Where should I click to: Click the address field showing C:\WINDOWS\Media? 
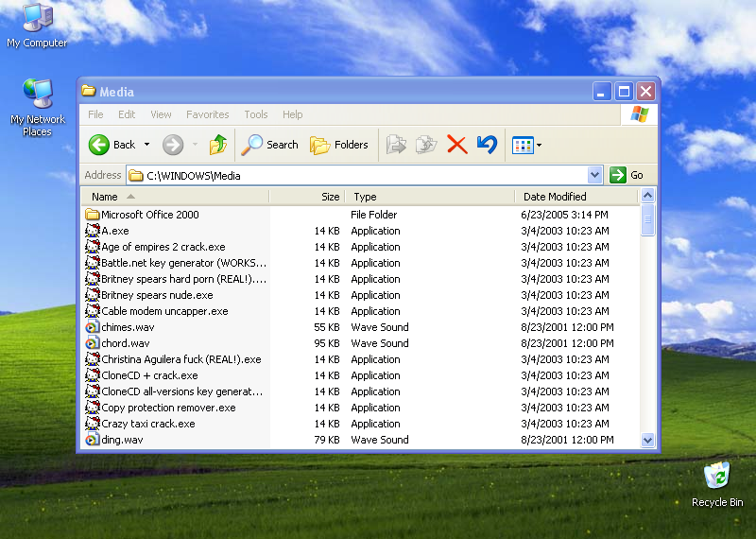(x=357, y=175)
